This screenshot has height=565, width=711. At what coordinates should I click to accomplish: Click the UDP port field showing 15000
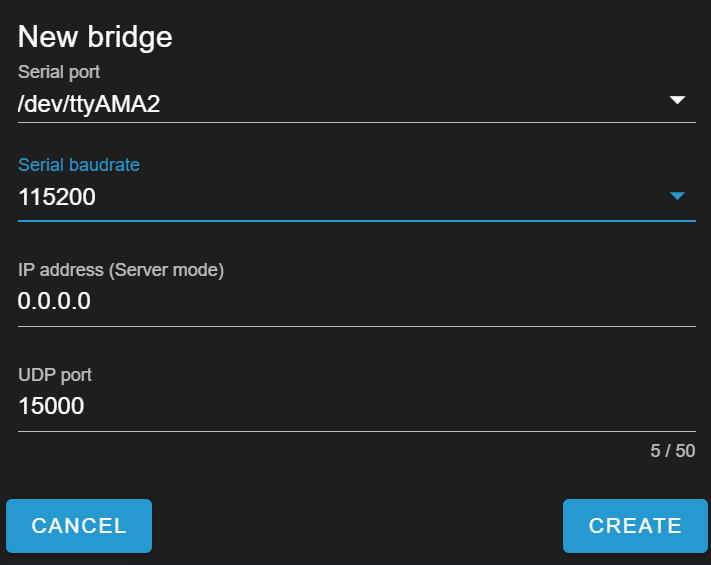51,406
